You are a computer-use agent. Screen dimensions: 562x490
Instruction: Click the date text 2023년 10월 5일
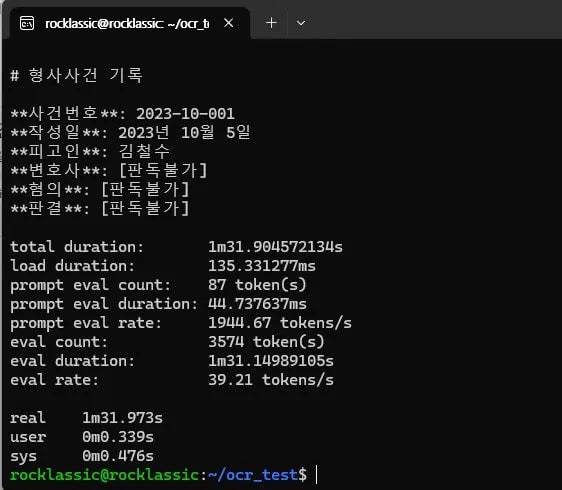pyautogui.click(x=184, y=133)
